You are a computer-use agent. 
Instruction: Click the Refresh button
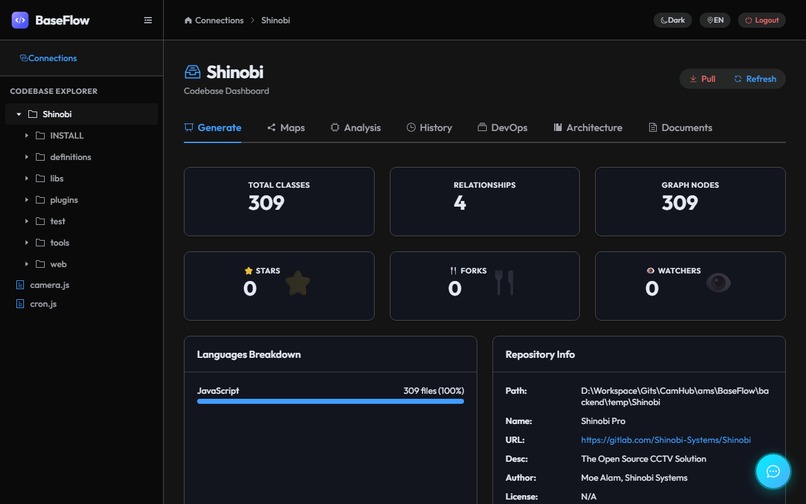755,79
